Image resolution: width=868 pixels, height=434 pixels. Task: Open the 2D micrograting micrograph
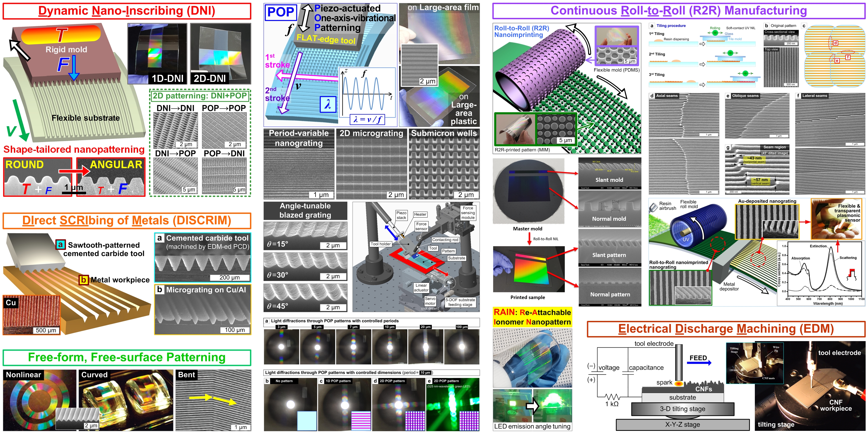(372, 164)
